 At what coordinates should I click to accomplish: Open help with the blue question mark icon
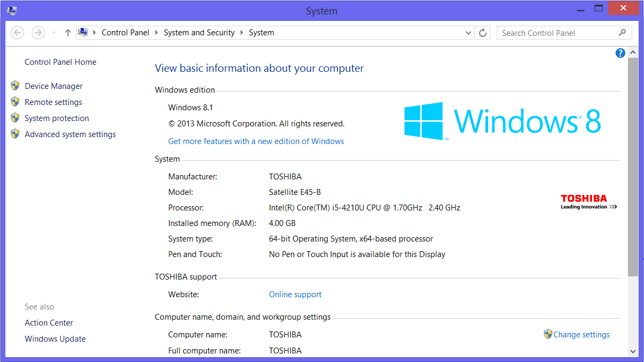pyautogui.click(x=620, y=52)
